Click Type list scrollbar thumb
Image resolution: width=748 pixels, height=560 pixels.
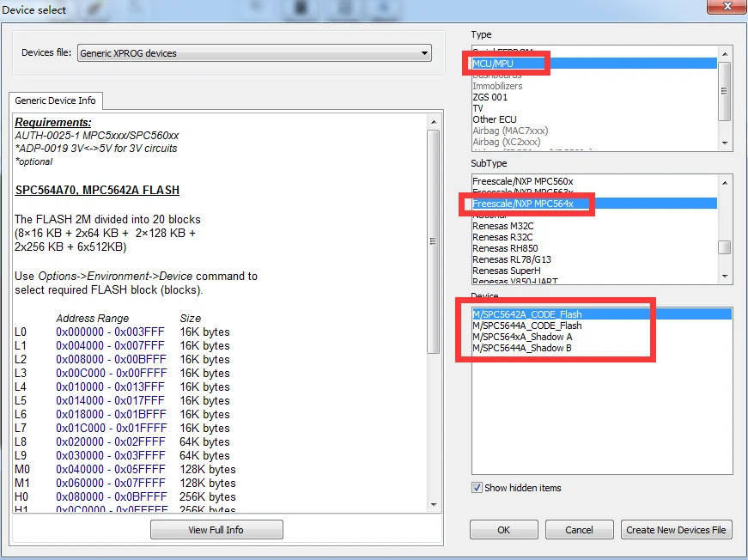tap(725, 91)
